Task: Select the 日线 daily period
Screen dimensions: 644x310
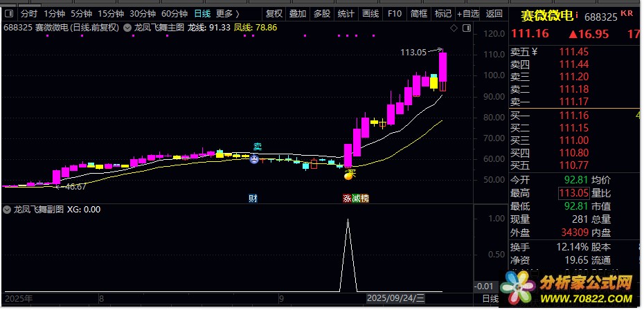Action: (x=202, y=14)
